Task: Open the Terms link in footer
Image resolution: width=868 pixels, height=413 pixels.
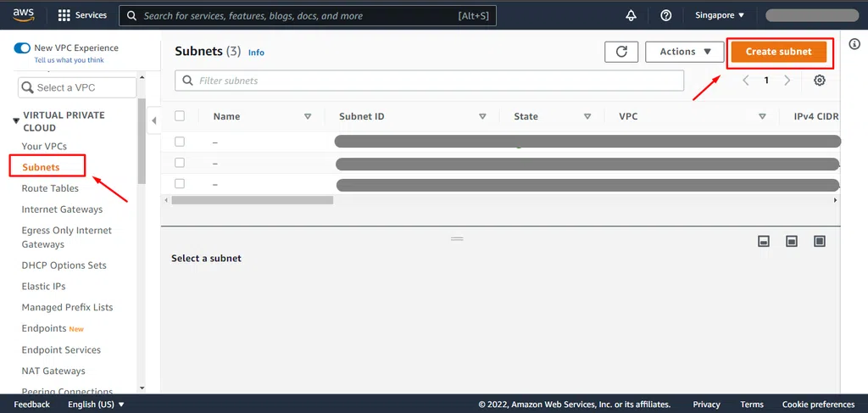Action: 752,405
